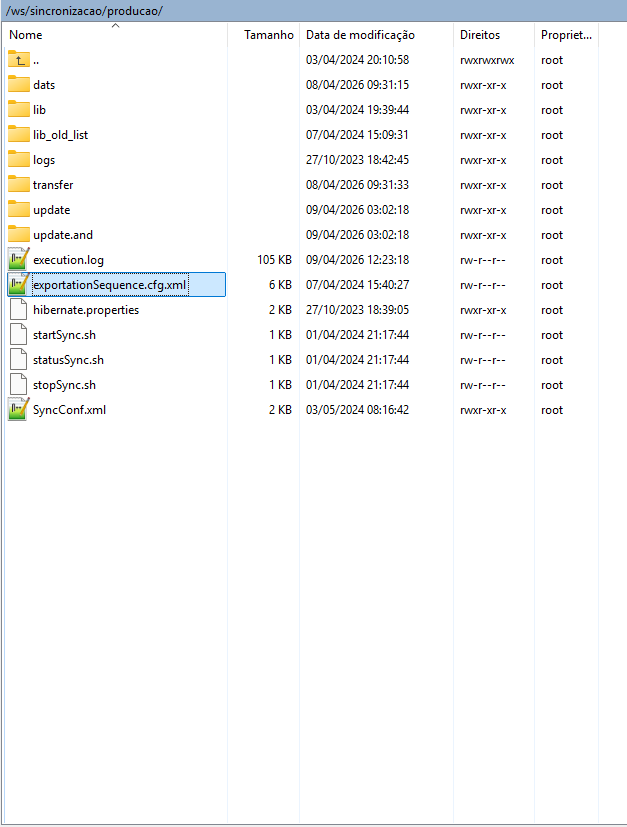Click the /ws/sincronizacao/producao/ path bar
The height and width of the screenshot is (827, 627).
coord(313,11)
